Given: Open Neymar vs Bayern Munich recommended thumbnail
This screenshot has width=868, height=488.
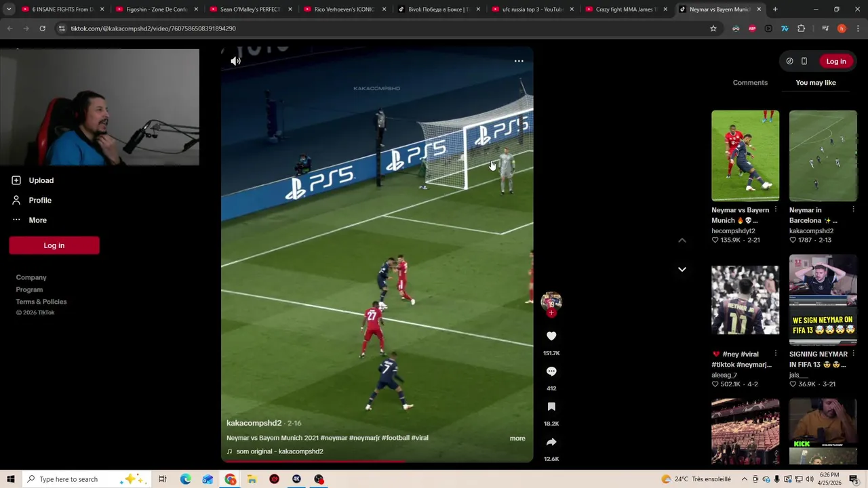Looking at the screenshot, I should point(745,156).
